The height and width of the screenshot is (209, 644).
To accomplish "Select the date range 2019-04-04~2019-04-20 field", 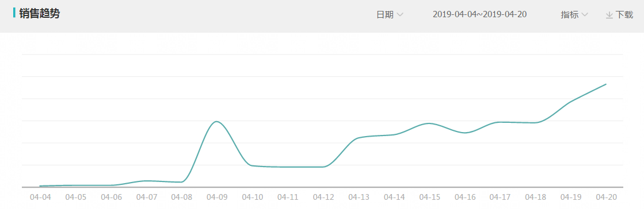I will [x=480, y=14].
